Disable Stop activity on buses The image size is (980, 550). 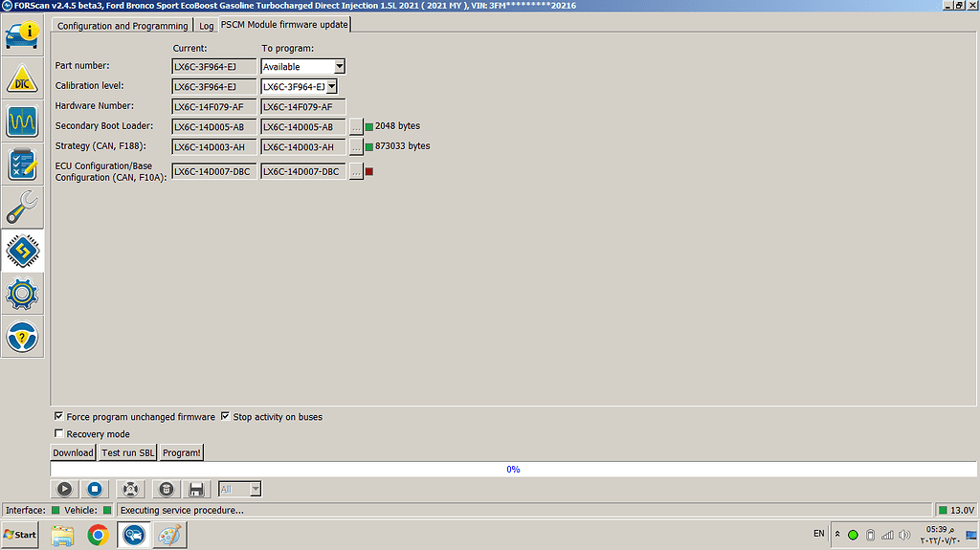(x=226, y=417)
